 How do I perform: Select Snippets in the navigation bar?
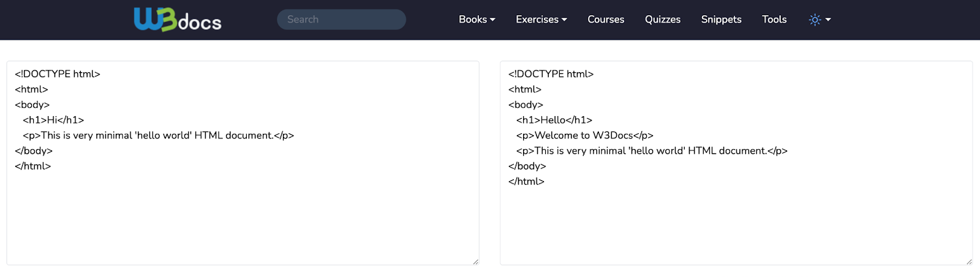(721, 20)
